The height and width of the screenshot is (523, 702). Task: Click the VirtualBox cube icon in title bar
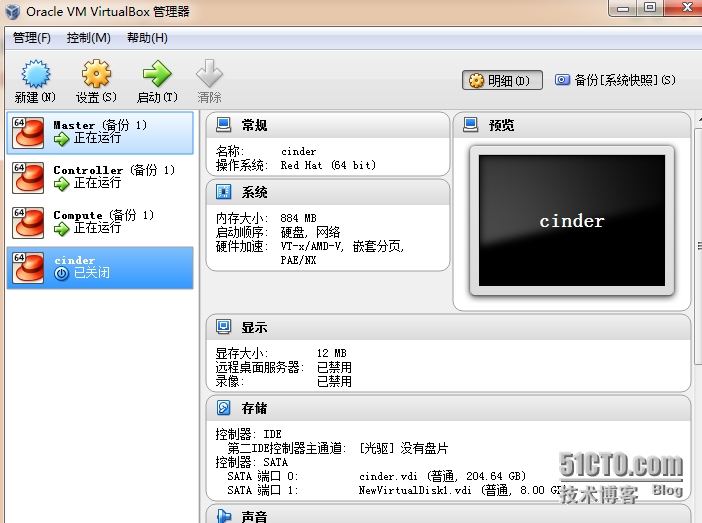click(x=13, y=12)
